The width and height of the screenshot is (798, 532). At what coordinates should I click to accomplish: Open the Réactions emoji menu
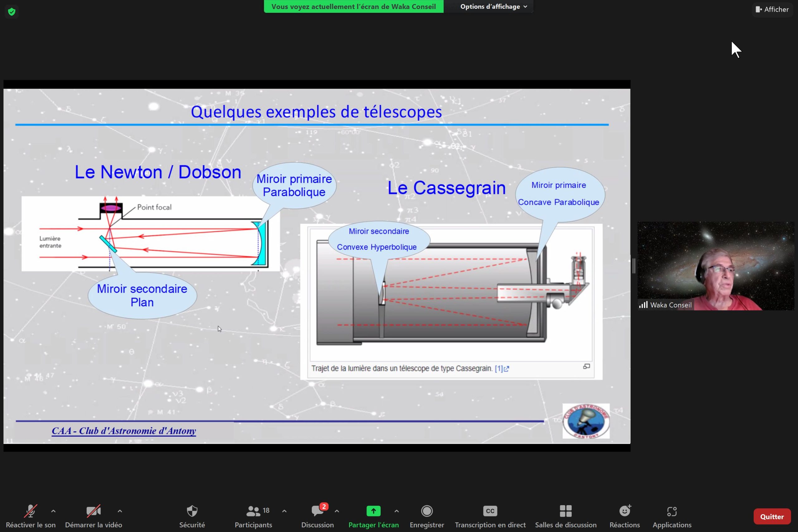tap(625, 516)
